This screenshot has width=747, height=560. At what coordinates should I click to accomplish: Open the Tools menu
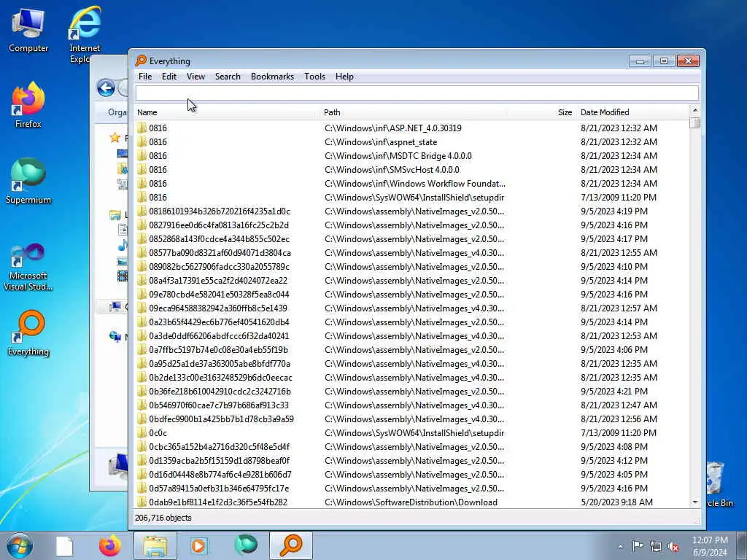pos(315,77)
